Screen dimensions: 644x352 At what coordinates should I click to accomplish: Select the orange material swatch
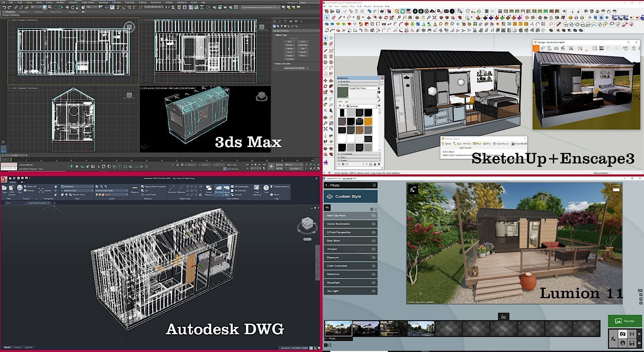click(x=368, y=122)
